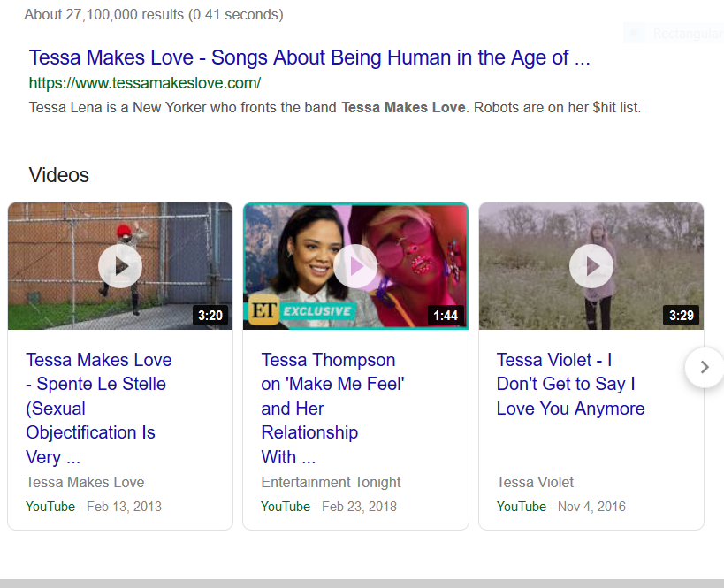
Task: Visit the tessamakeslove.com URL link
Action: 144,83
